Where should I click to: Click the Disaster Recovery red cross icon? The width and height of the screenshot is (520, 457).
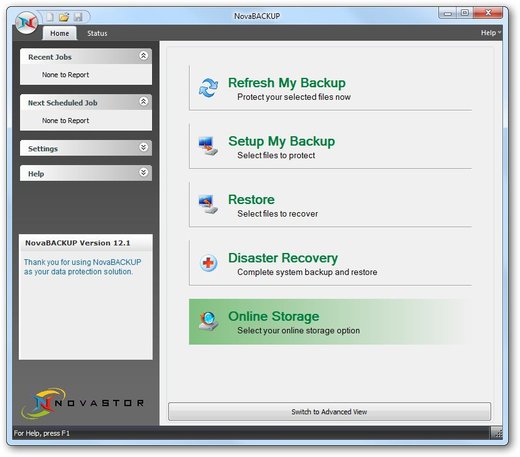pyautogui.click(x=208, y=263)
